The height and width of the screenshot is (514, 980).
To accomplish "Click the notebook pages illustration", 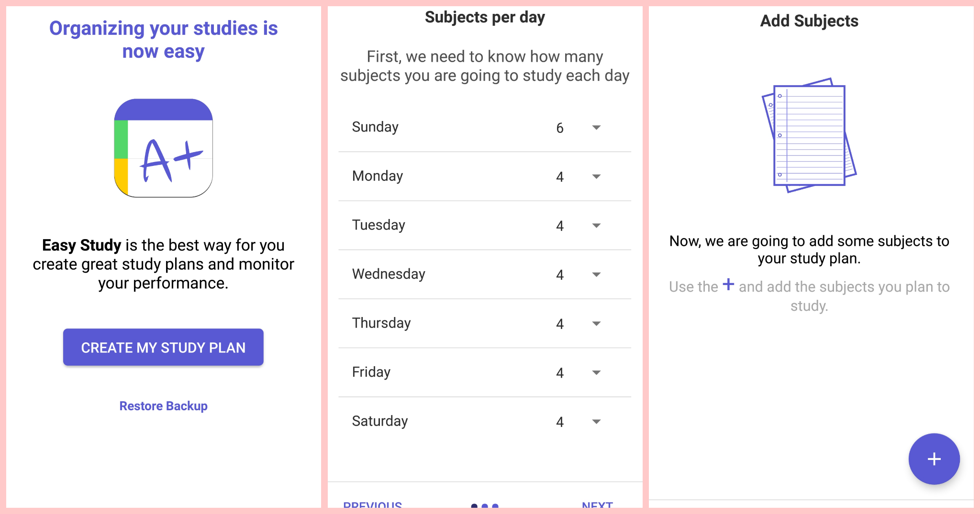I will pyautogui.click(x=809, y=135).
